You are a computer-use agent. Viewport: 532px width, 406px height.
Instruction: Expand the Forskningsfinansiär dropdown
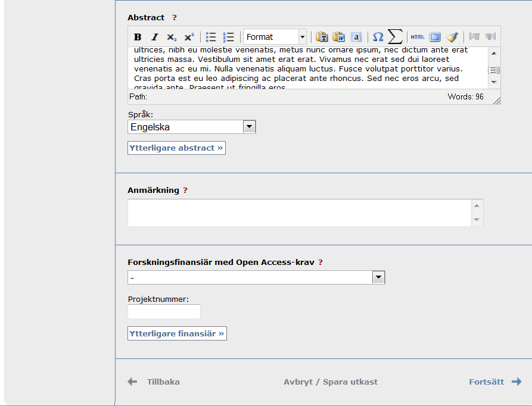[256, 277]
